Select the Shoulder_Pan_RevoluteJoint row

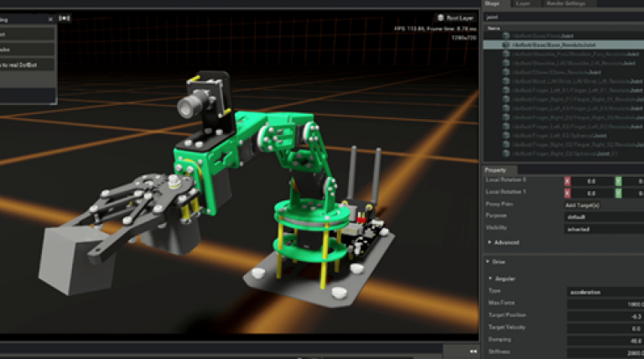pyautogui.click(x=563, y=54)
